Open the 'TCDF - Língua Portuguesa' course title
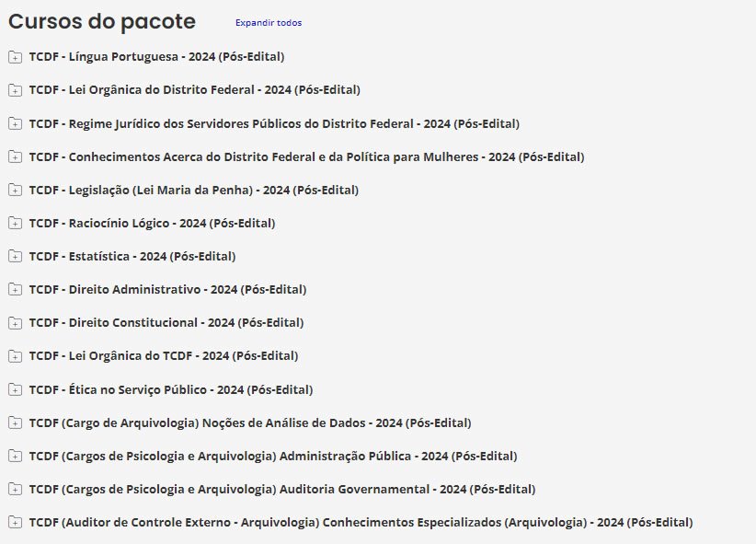The width and height of the screenshot is (756, 544). point(156,57)
